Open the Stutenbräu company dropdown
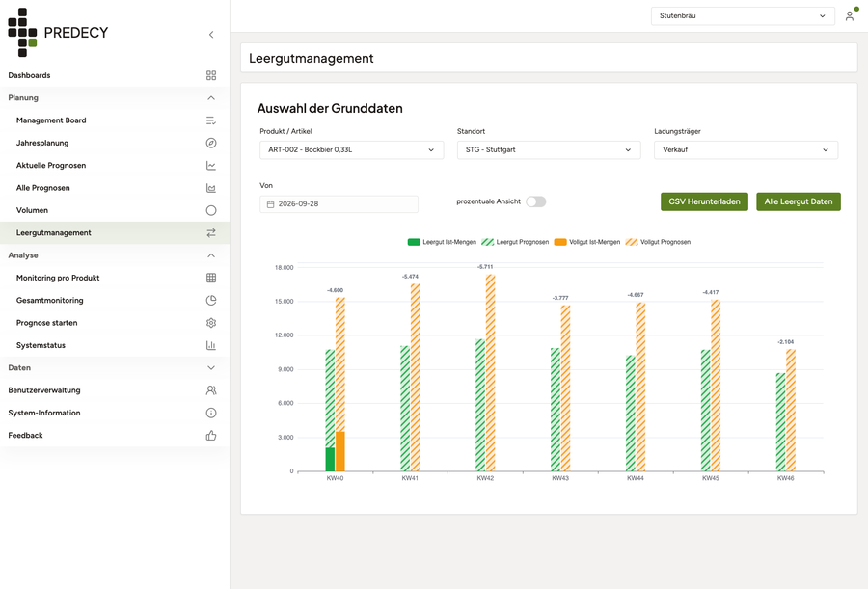Viewport: 868px width, 589px height. (743, 16)
